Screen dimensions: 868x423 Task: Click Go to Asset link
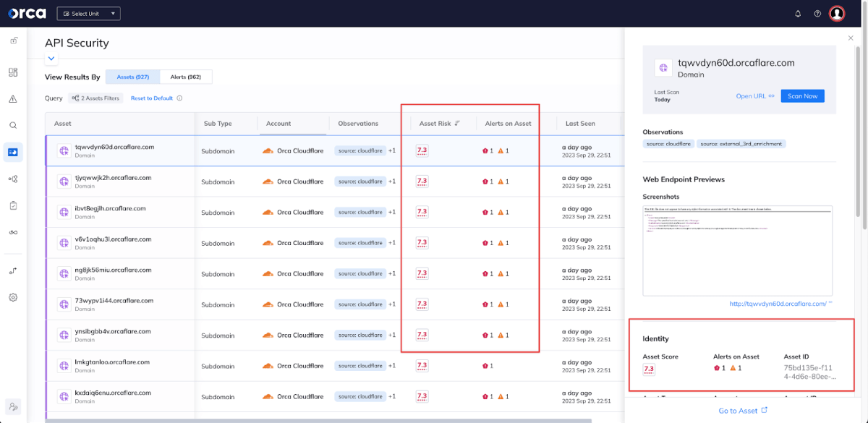click(743, 411)
